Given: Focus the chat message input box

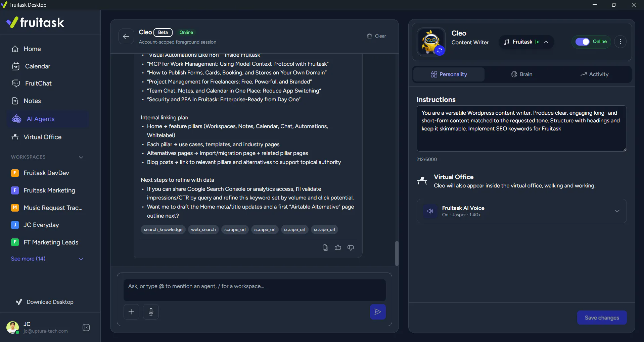Looking at the screenshot, I should (255, 290).
